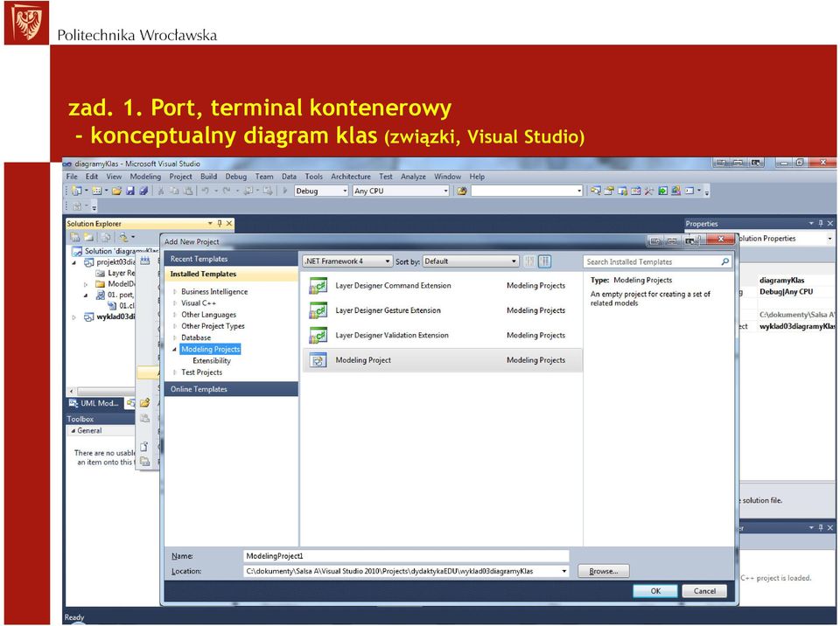840x626 pixels.
Task: Switch to UML Model Explorer tab
Action: tap(94, 403)
